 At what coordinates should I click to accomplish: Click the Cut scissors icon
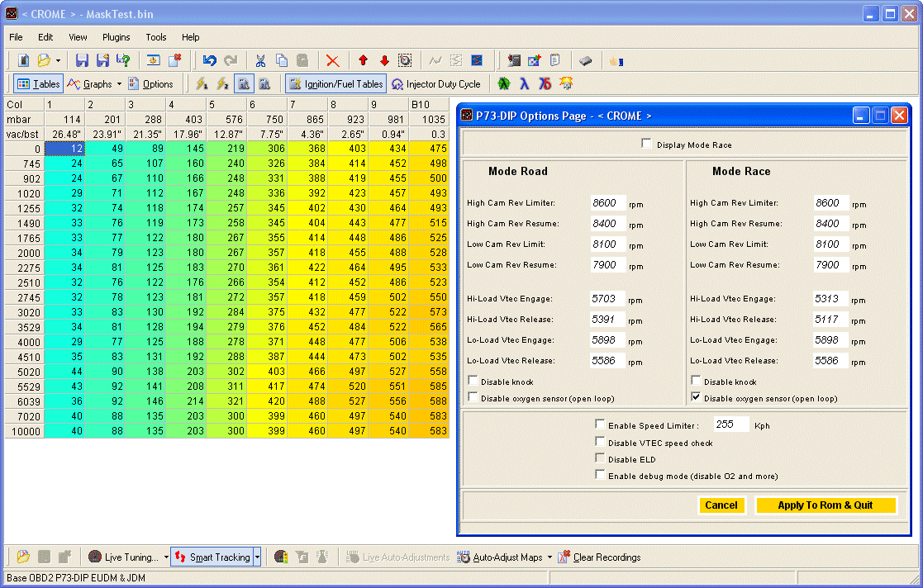coord(260,60)
